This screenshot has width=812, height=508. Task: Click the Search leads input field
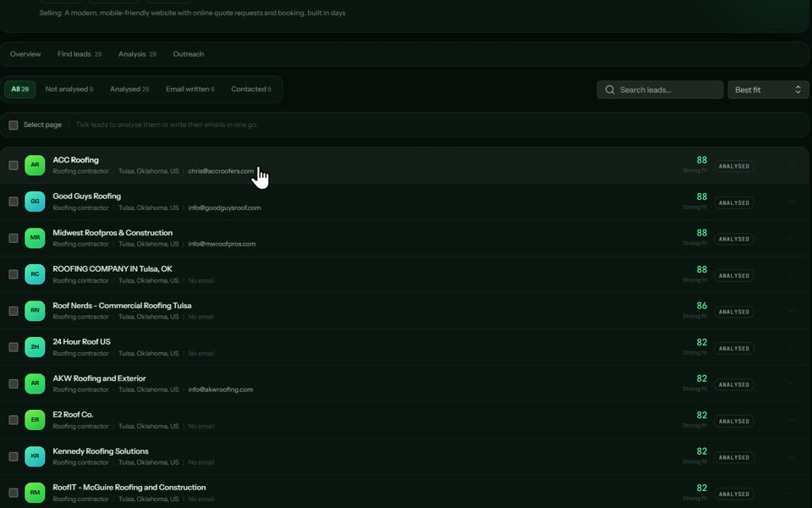(x=661, y=90)
